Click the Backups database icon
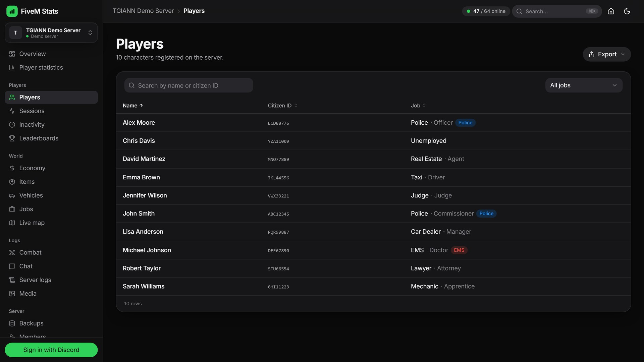Screen dimensions: 644x362 [x=12, y=323]
